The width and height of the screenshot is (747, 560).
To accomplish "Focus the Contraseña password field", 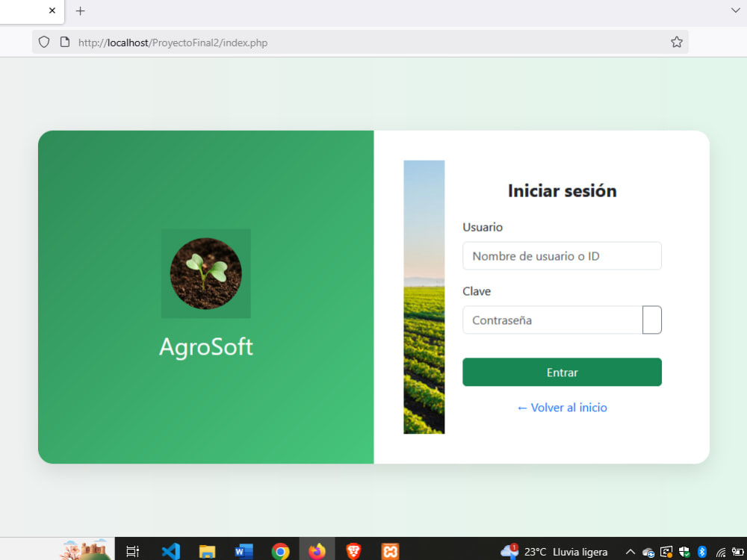I will coord(553,320).
